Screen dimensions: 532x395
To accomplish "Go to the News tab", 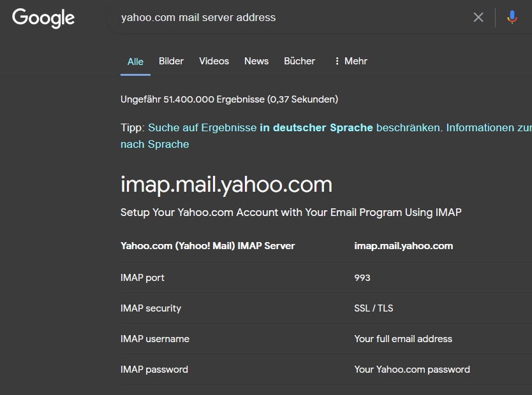I will pyautogui.click(x=256, y=61).
